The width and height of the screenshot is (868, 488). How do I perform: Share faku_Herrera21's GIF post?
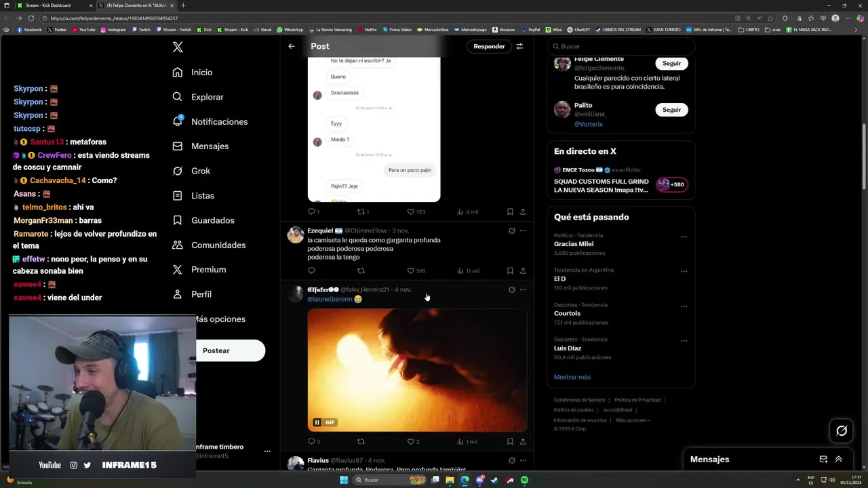[523, 441]
